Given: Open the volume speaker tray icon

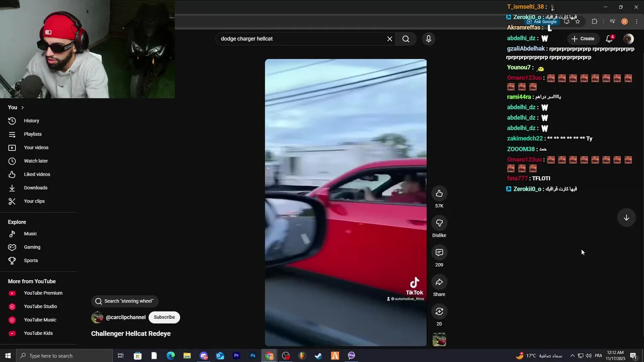Looking at the screenshot, I should click(589, 356).
